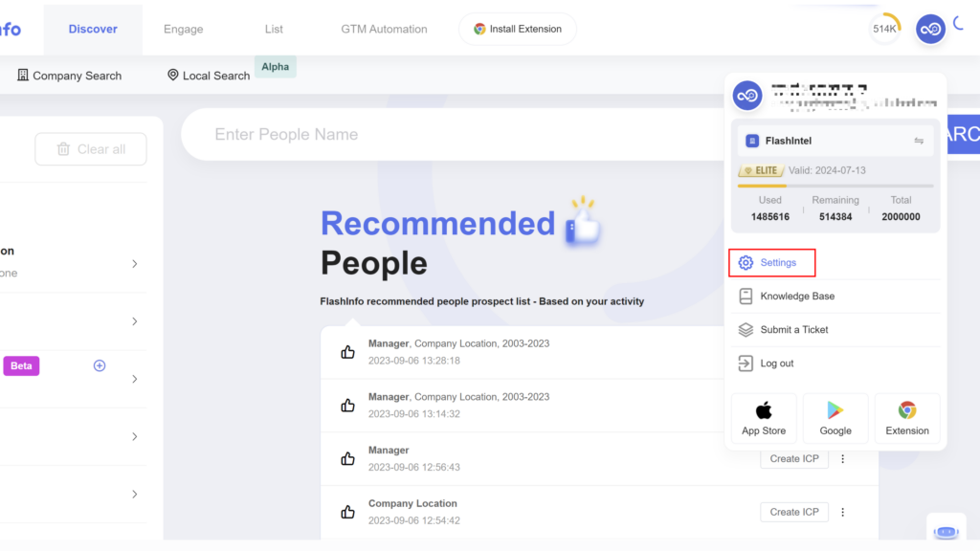The height and width of the screenshot is (551, 980).
Task: Click the Submit a Ticket layers icon
Action: pos(746,330)
